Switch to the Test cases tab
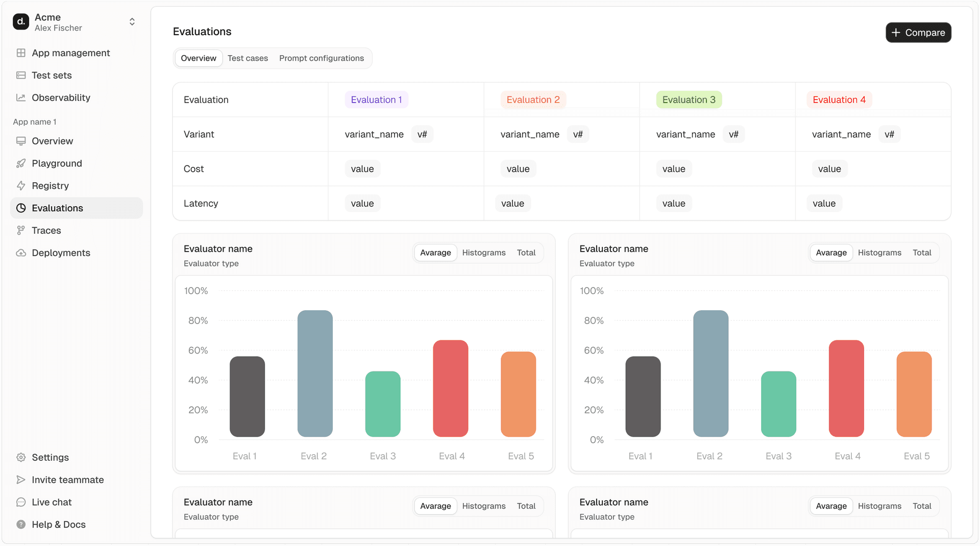The image size is (980, 546). pos(248,58)
